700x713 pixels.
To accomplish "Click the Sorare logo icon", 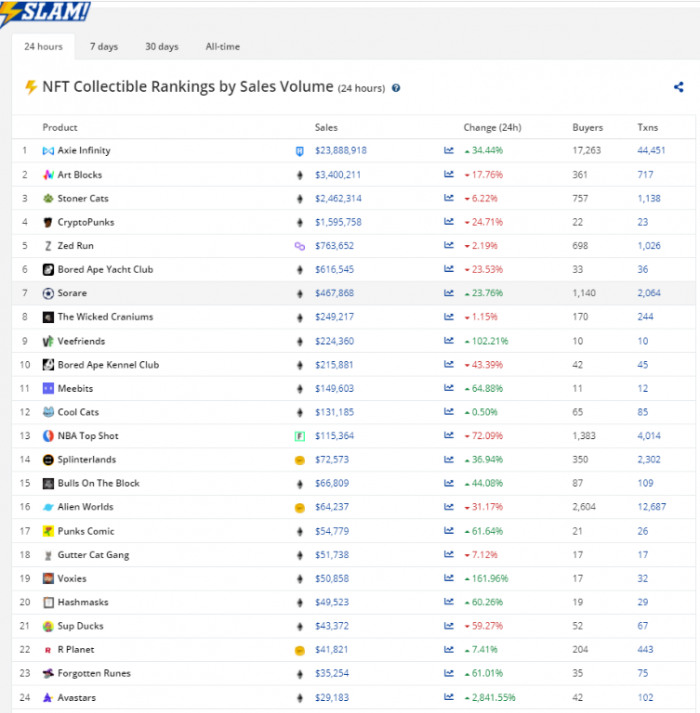I will [x=48, y=293].
